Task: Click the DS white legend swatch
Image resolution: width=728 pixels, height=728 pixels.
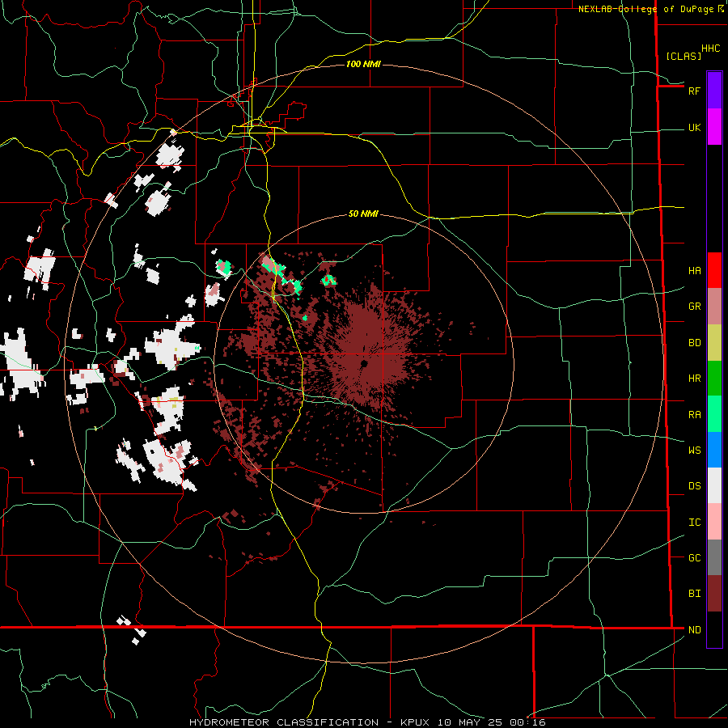Action: pos(714,485)
